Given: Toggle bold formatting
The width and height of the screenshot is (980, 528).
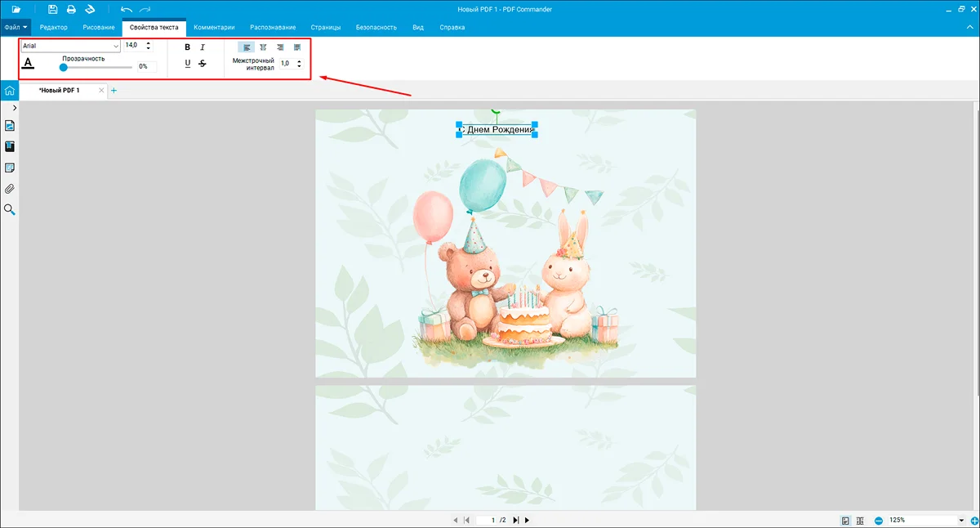Looking at the screenshot, I should tap(188, 47).
